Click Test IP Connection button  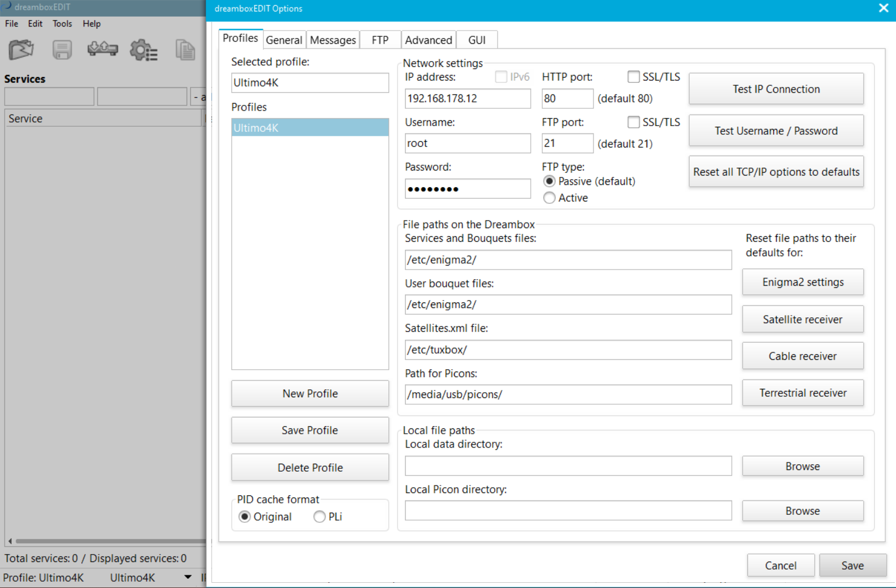click(x=776, y=89)
